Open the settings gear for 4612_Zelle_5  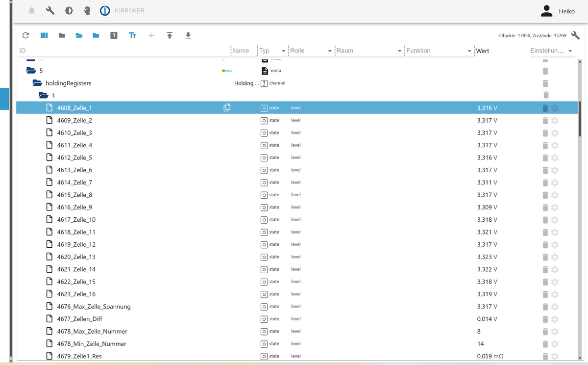(x=555, y=158)
